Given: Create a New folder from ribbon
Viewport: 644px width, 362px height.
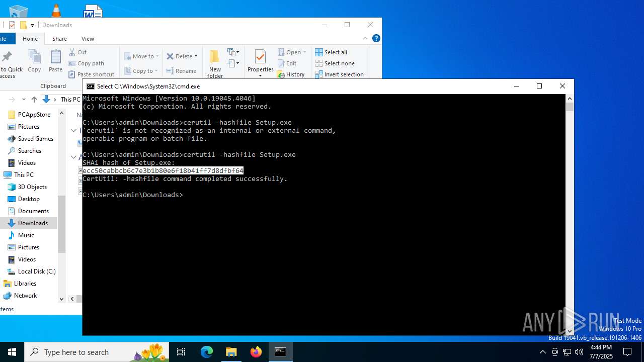Looking at the screenshot, I should tap(215, 64).
